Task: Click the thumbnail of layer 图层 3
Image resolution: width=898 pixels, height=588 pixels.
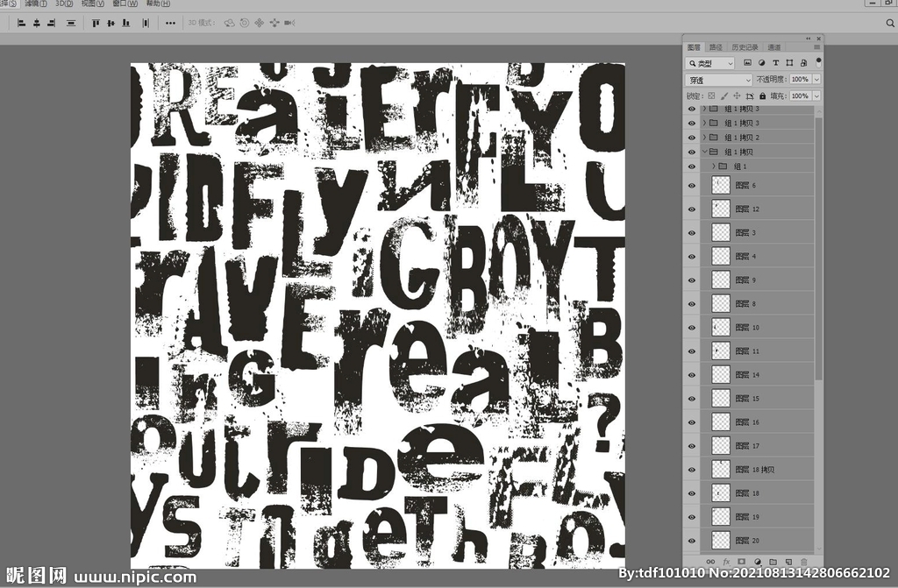Action: [x=721, y=232]
